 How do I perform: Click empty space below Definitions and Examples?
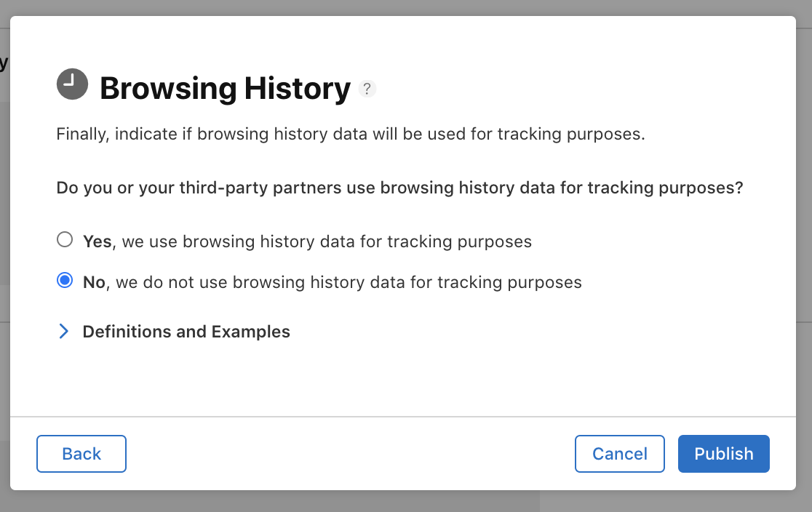[403, 378]
